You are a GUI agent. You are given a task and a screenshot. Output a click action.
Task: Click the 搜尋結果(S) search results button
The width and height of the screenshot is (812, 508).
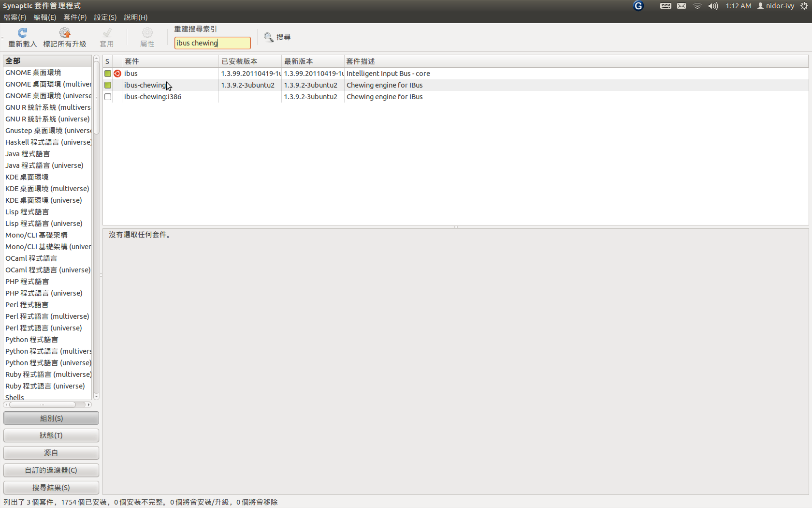point(51,488)
